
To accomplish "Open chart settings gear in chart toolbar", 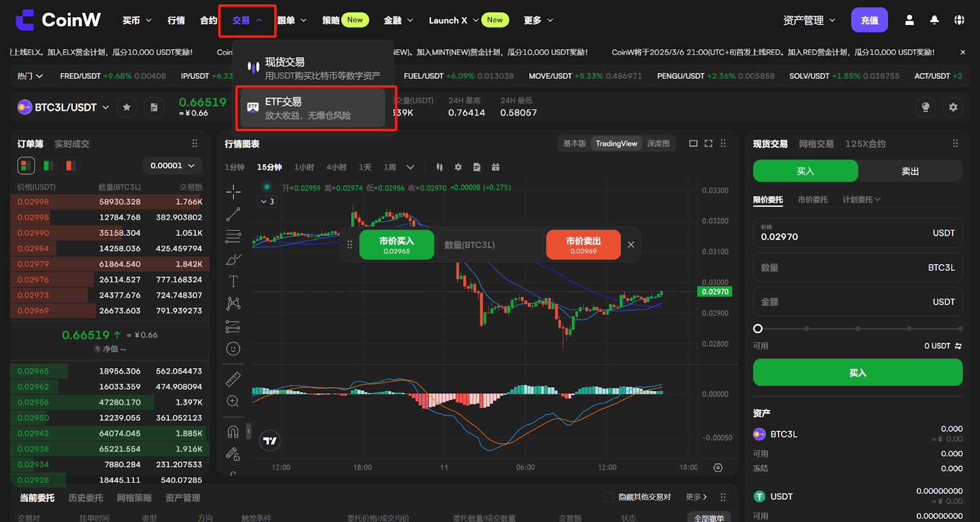I will [458, 167].
